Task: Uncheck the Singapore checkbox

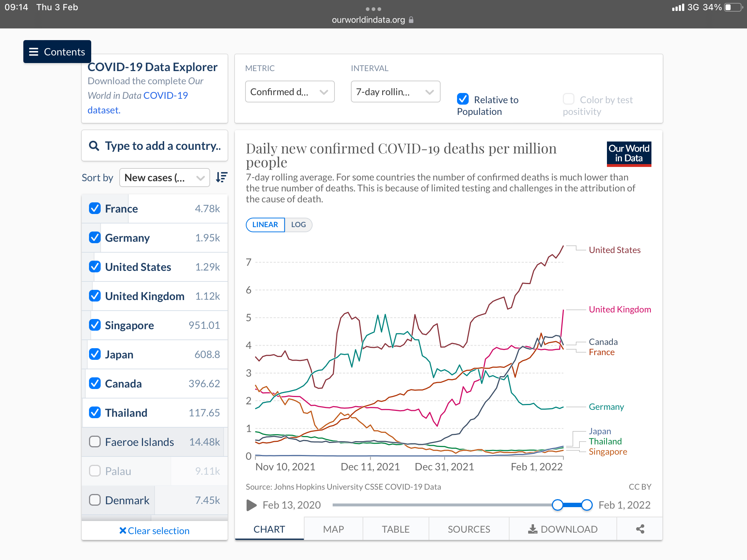Action: (95, 325)
